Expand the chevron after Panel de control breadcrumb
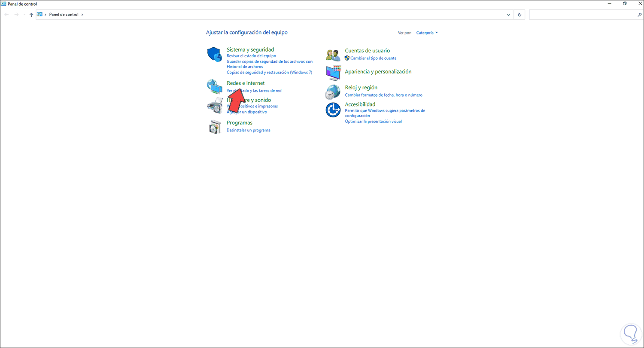Viewport: 644px width, 348px height. [82, 15]
